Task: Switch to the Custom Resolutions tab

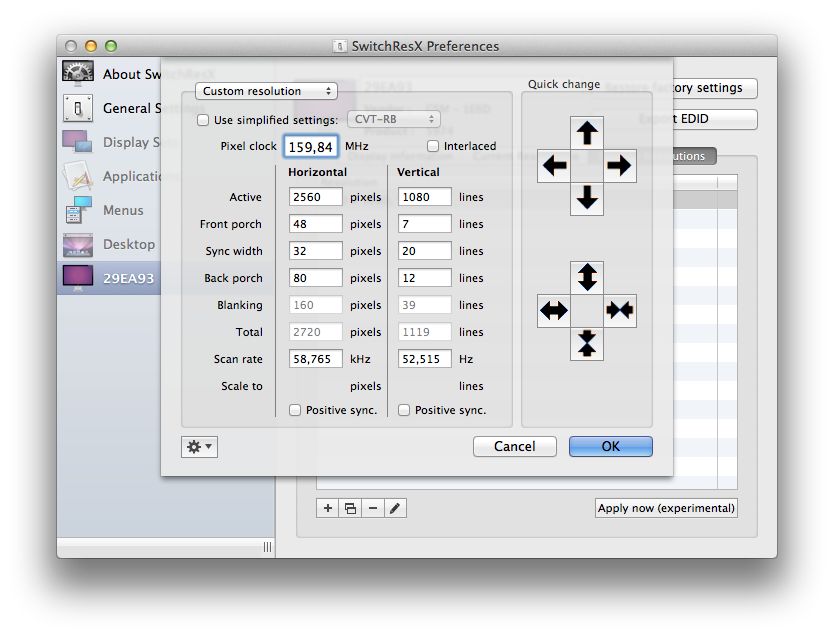Action: point(694,156)
